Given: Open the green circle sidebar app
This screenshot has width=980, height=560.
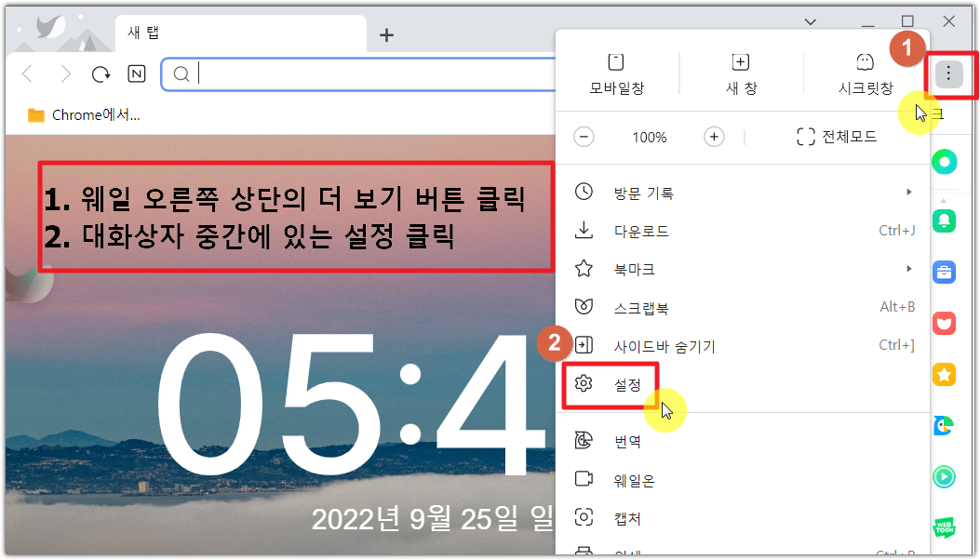Looking at the screenshot, I should click(945, 162).
